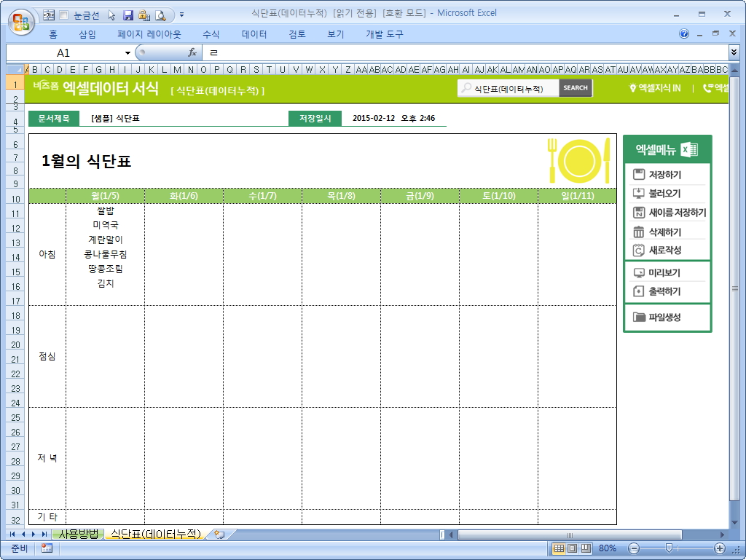This screenshot has height=560, width=746.
Task: Click the zoom slider handle
Action: 670,548
